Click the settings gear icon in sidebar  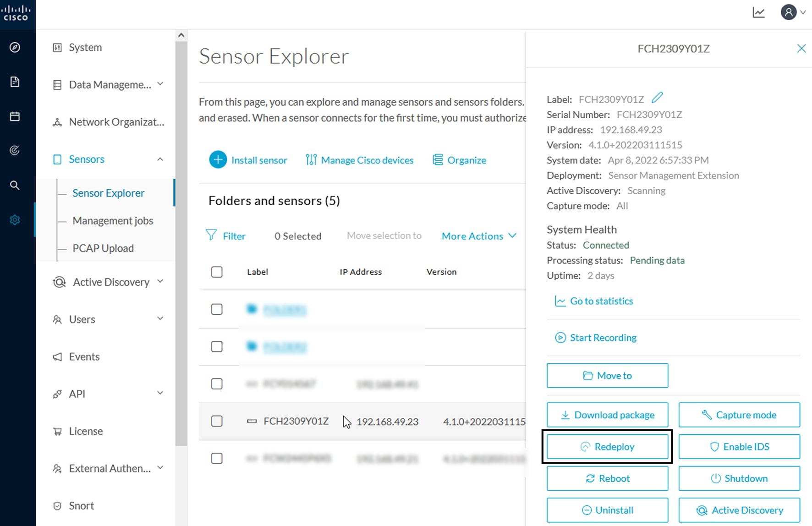point(15,220)
